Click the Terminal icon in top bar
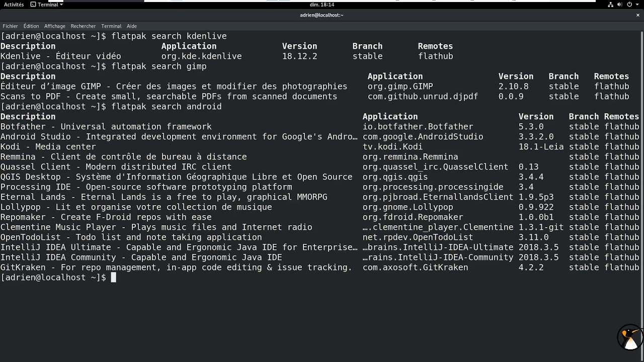This screenshot has width=644, height=362. [x=33, y=5]
